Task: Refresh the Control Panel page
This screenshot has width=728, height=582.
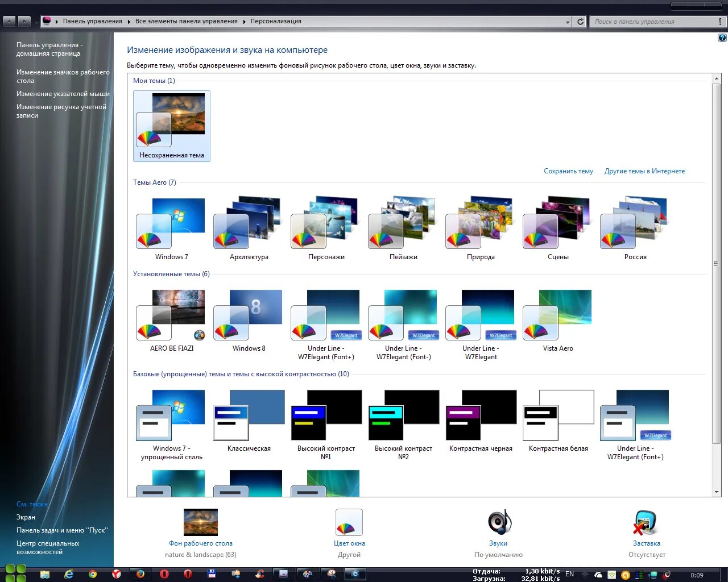Action: pos(580,22)
